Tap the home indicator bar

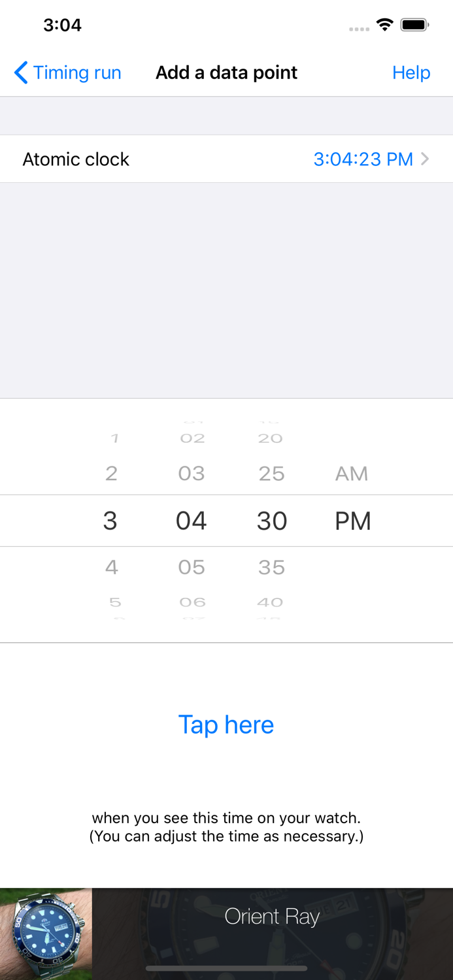click(226, 968)
